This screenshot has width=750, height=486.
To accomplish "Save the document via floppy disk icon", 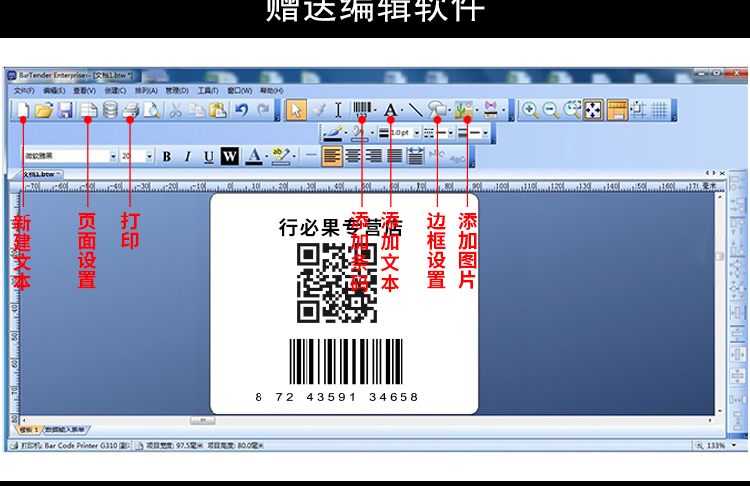I will click(65, 110).
